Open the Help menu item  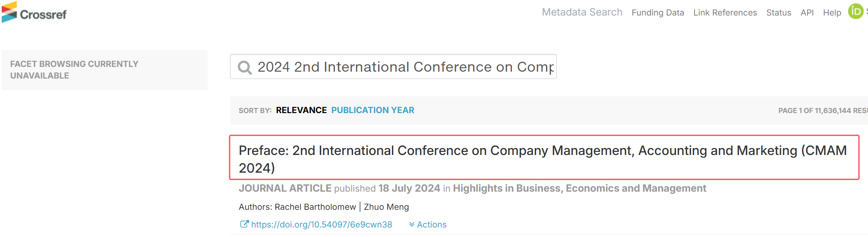832,13
